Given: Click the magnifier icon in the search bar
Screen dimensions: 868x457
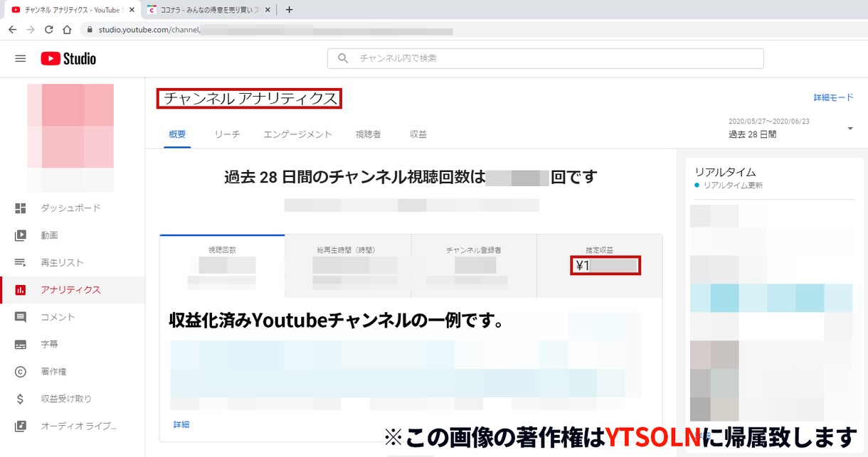Looking at the screenshot, I should coord(343,58).
